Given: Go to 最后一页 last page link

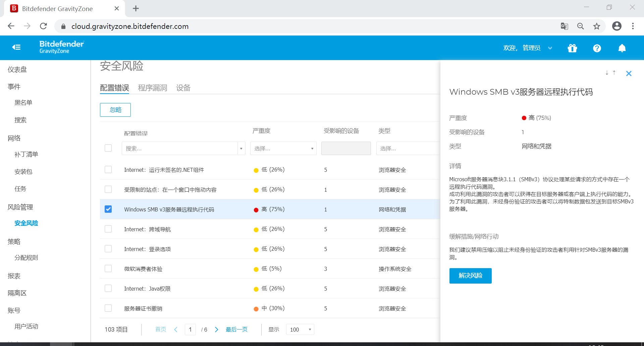Looking at the screenshot, I should (236, 330).
